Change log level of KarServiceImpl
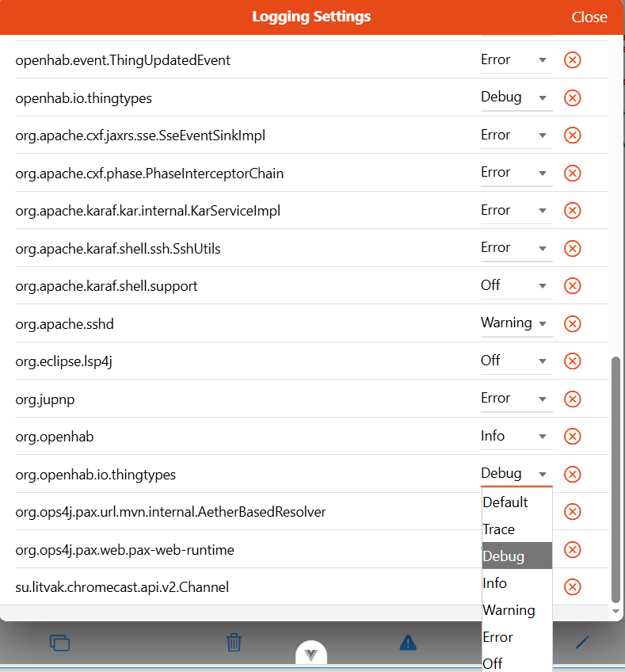625x672 pixels. pyautogui.click(x=516, y=211)
